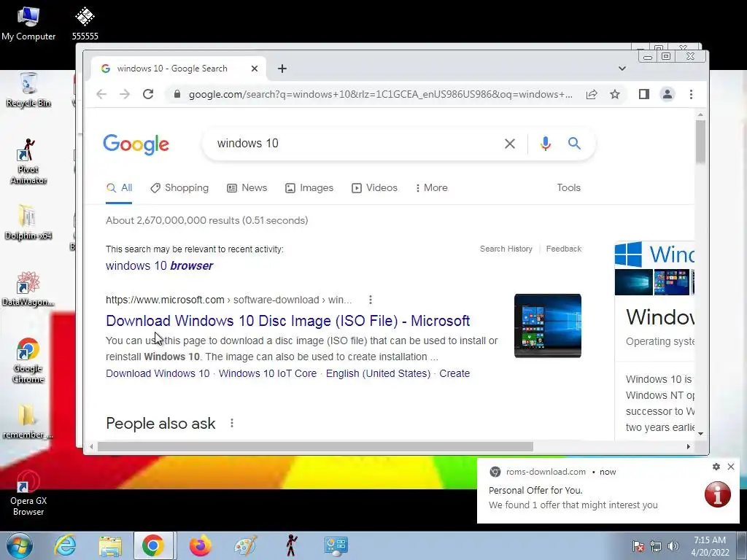Select the All results tab

click(119, 187)
